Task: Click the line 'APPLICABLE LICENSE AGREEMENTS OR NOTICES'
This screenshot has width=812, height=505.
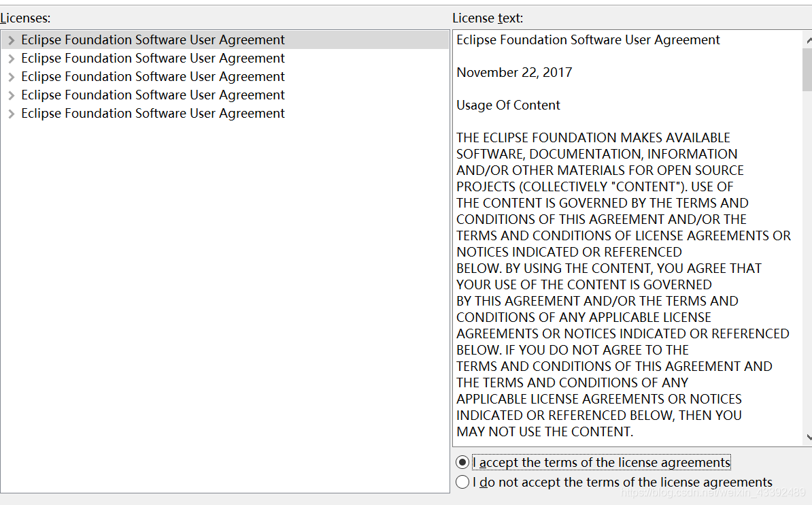Action: point(599,400)
